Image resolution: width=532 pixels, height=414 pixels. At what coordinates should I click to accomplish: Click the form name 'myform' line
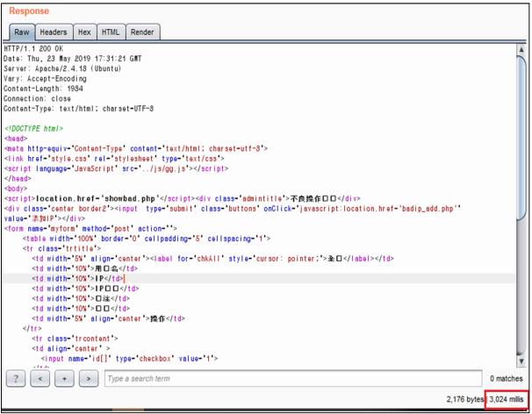click(90, 229)
